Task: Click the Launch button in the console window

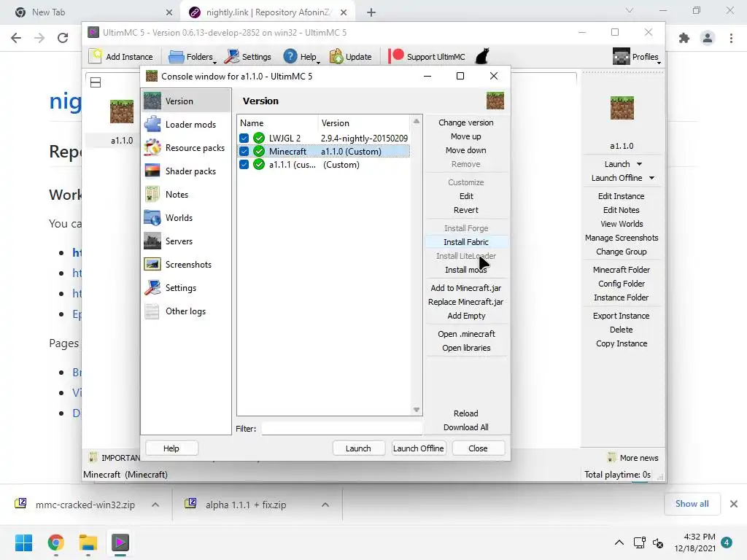Action: (358, 448)
